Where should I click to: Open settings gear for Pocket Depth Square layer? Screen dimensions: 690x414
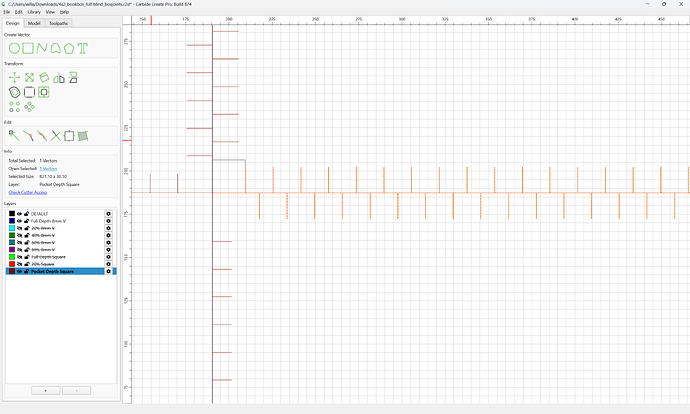[x=108, y=271]
